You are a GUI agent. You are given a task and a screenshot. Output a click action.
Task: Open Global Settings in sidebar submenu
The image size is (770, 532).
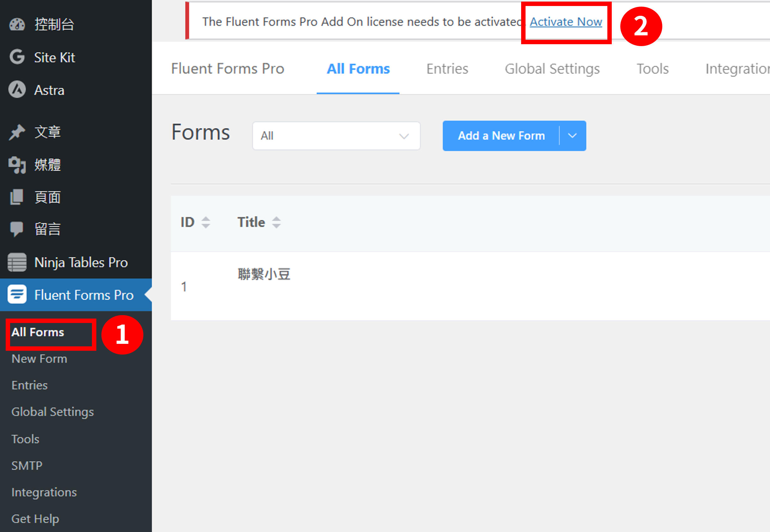[x=53, y=412]
